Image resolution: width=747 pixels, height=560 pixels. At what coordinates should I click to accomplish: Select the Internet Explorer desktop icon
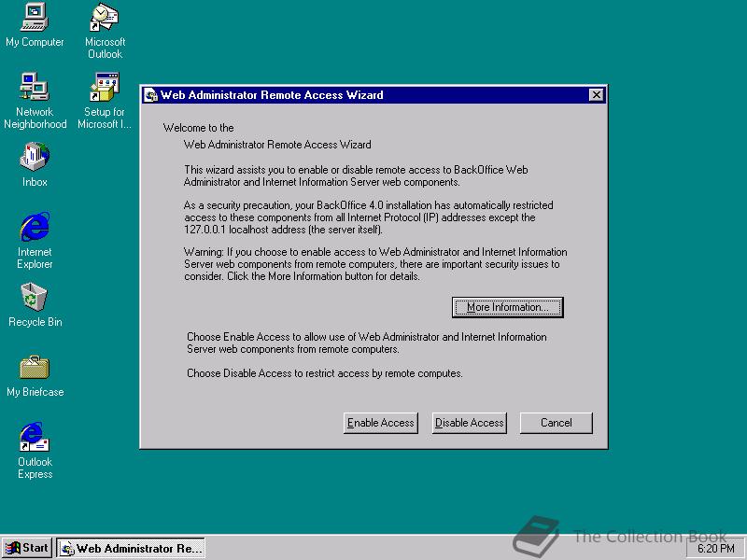click(x=35, y=241)
